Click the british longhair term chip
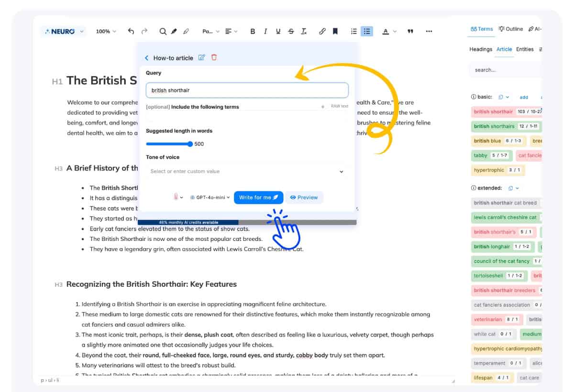The height and width of the screenshot is (392, 574). [x=502, y=247]
